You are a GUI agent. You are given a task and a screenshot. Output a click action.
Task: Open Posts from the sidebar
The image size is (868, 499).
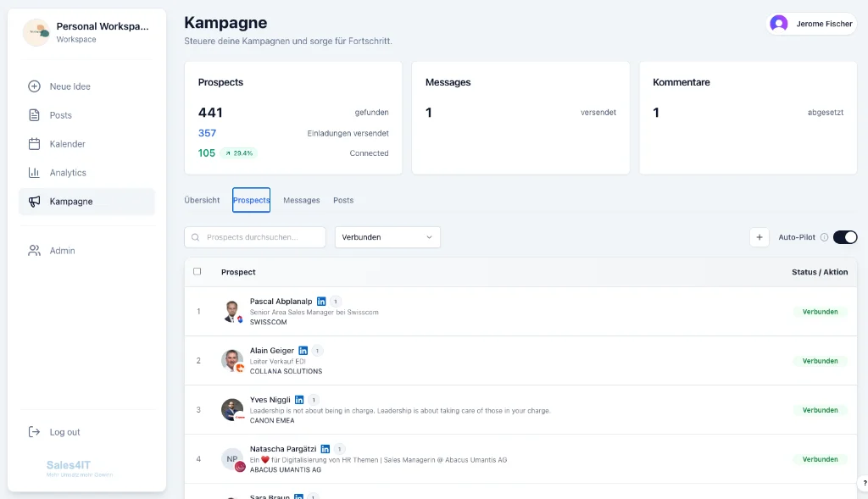point(60,115)
